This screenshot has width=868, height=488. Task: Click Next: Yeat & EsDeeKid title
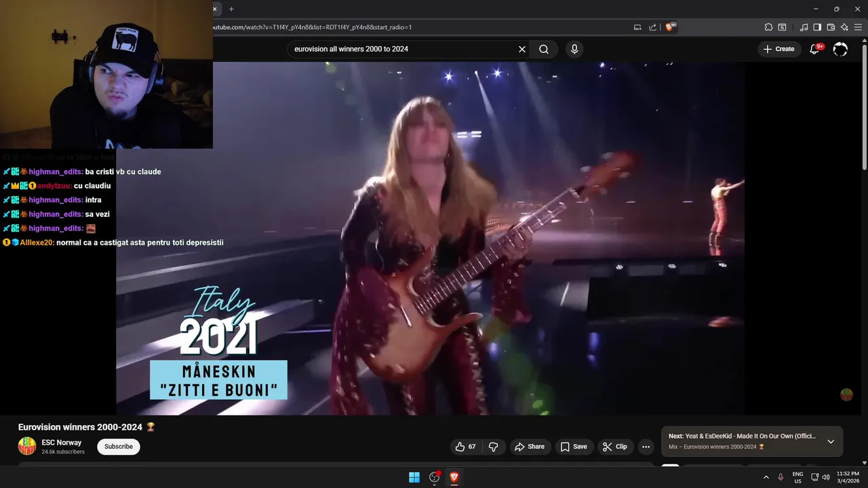click(x=743, y=436)
